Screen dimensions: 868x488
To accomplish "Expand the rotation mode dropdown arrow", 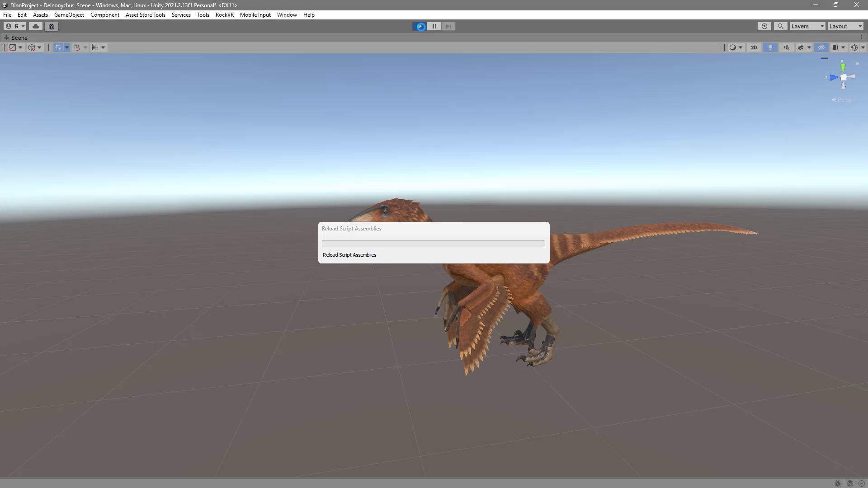I will (x=39, y=47).
